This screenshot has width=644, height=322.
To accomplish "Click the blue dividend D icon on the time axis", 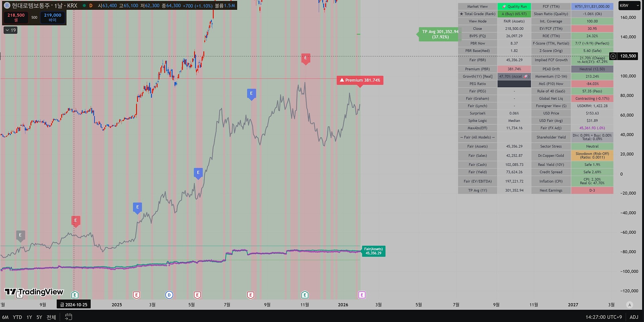I will click(x=169, y=295).
